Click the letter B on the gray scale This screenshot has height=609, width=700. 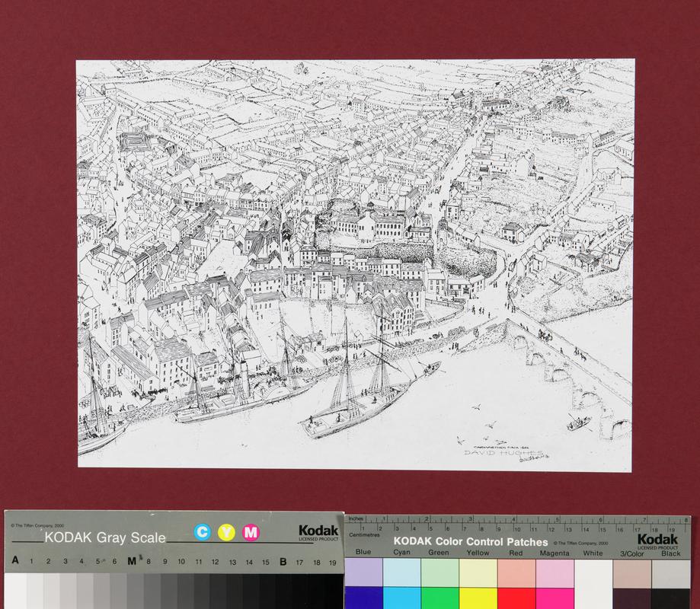283,562
